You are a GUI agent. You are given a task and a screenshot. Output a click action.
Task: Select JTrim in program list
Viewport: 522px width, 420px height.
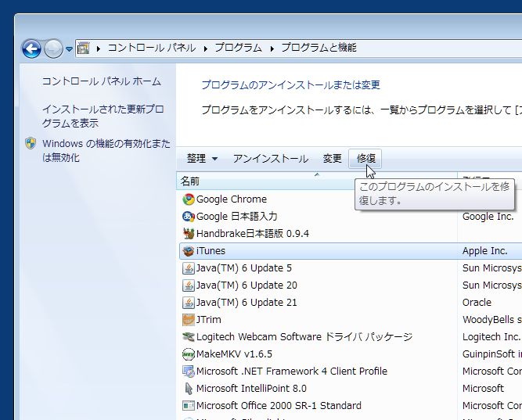(209, 320)
